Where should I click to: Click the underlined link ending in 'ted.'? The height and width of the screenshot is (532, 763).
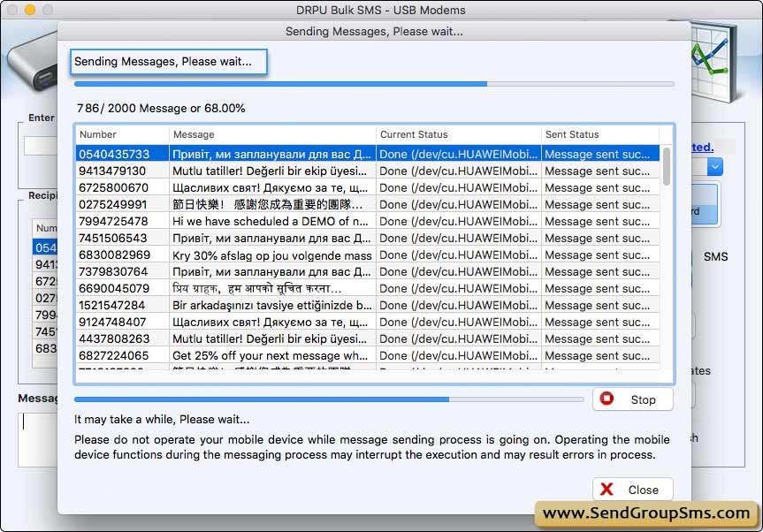pyautogui.click(x=703, y=147)
